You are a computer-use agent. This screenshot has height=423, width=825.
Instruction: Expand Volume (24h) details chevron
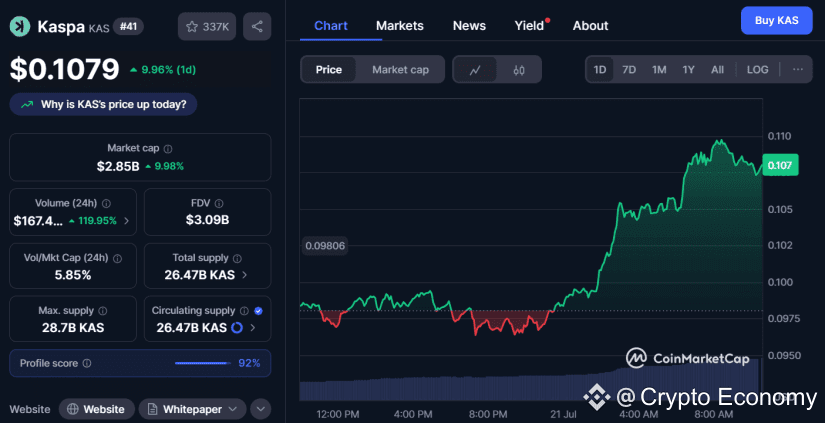pyautogui.click(x=126, y=221)
